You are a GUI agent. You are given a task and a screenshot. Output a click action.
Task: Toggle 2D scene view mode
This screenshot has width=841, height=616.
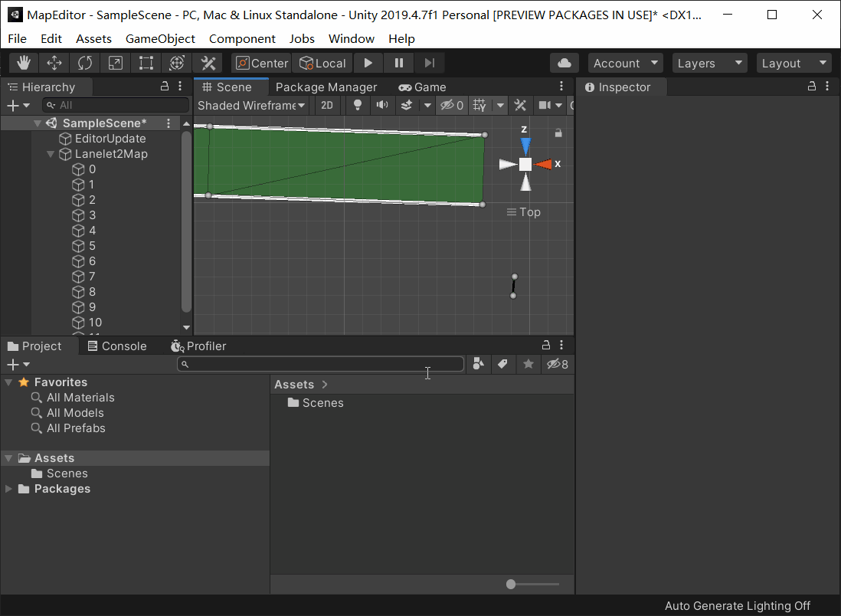click(x=326, y=105)
